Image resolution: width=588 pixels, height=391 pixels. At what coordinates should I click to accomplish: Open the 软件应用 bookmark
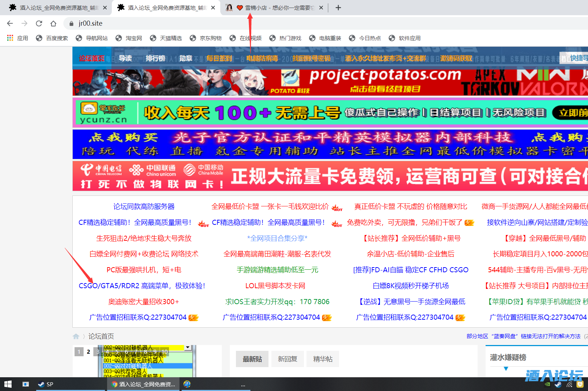pos(405,38)
